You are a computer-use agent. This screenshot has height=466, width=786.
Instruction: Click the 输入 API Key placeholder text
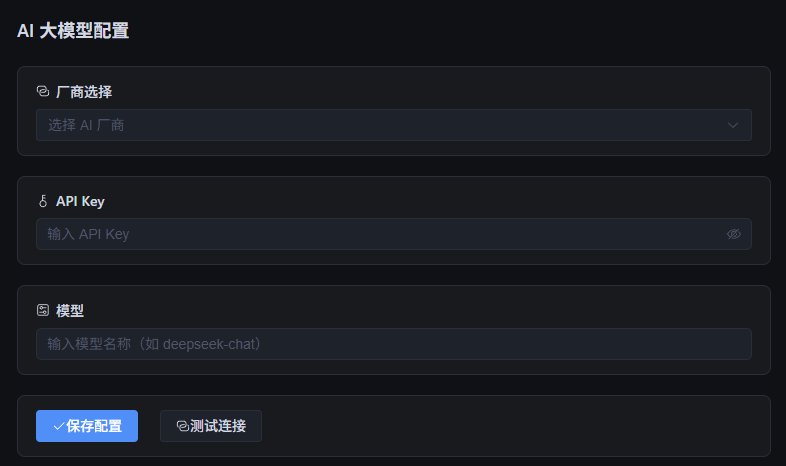pyautogui.click(x=88, y=234)
